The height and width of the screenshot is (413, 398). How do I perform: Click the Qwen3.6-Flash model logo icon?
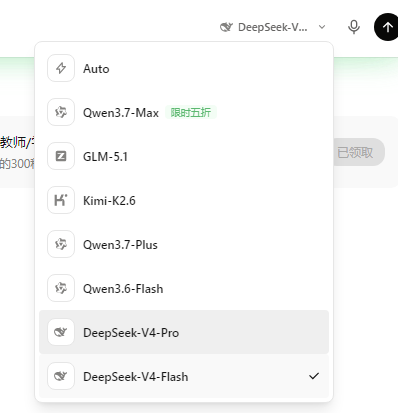coord(61,288)
